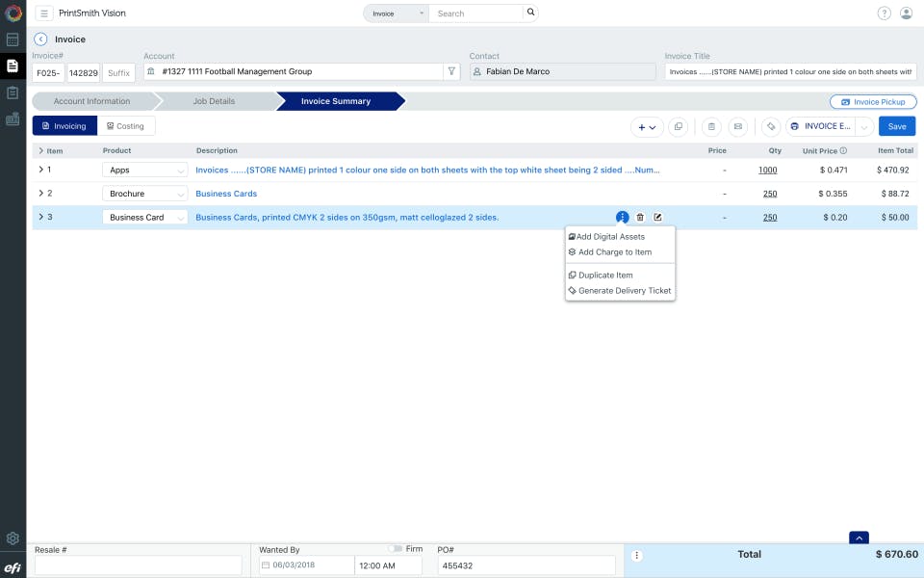Switch to the Costing view
Viewport: 924px width, 578px height.
pos(126,126)
